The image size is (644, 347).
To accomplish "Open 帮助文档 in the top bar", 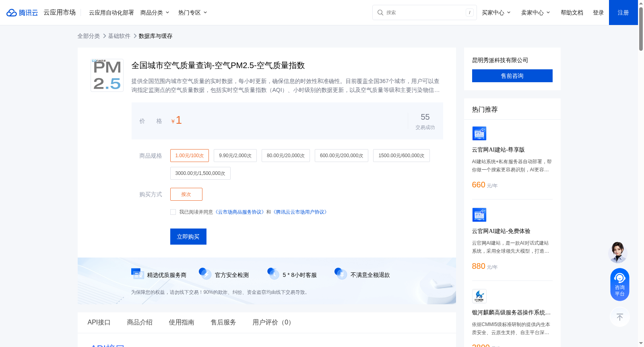I will click(572, 12).
